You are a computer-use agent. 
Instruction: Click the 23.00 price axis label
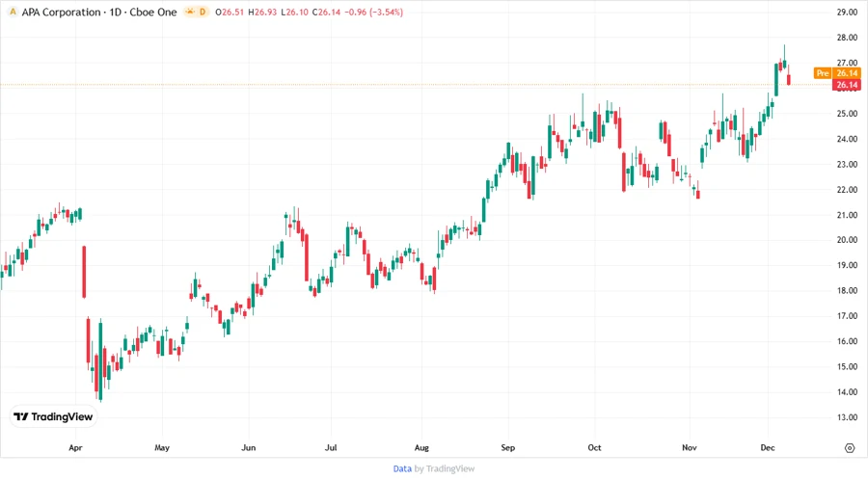coord(847,164)
